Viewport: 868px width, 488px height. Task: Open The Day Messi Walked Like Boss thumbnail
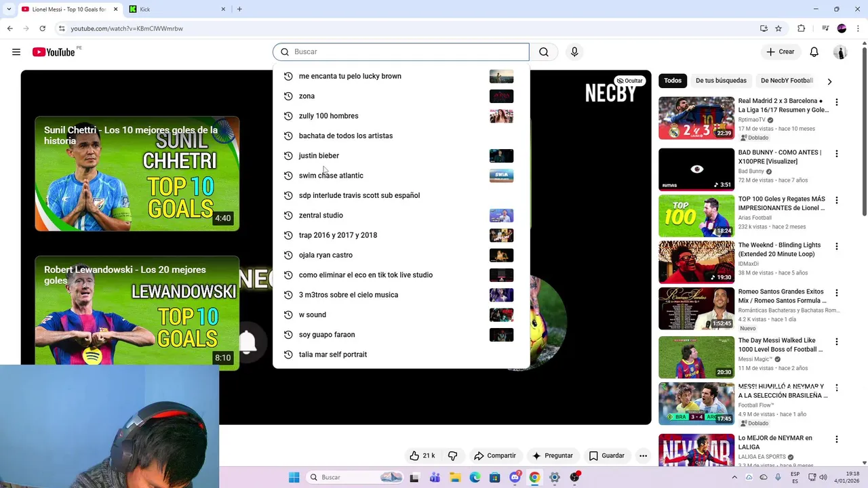[x=696, y=357]
